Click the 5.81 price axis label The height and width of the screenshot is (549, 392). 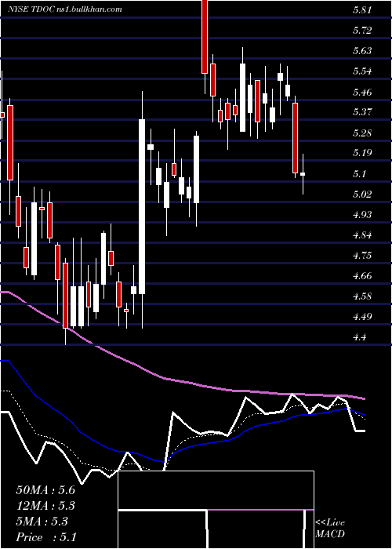(x=362, y=10)
